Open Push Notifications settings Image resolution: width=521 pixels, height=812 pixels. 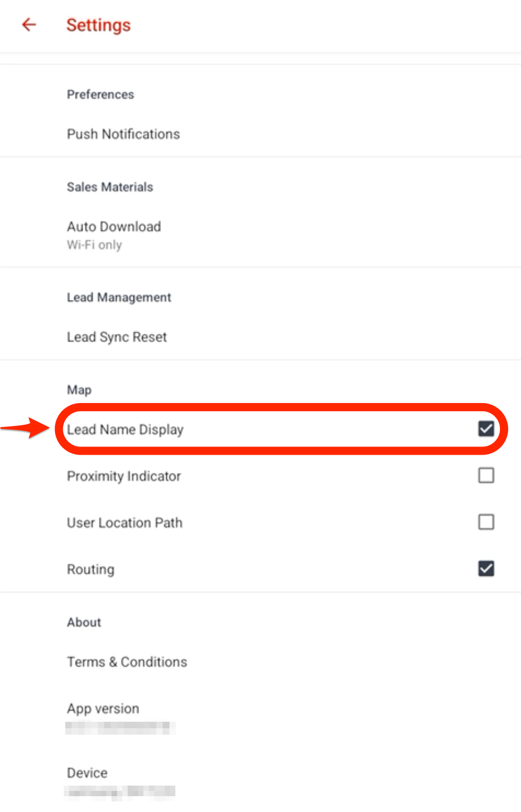point(123,134)
